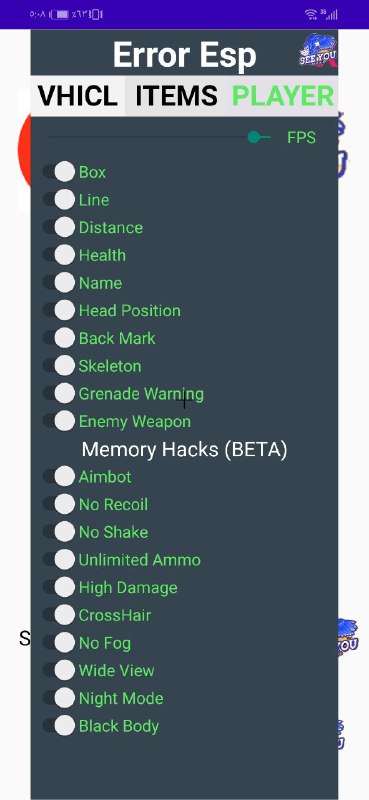369x800 pixels.
Task: Toggle the Skeleton switch
Action: pos(58,365)
